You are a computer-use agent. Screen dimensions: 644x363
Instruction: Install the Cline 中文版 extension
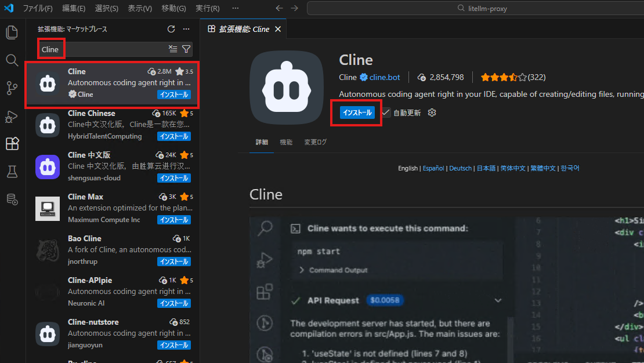point(174,178)
